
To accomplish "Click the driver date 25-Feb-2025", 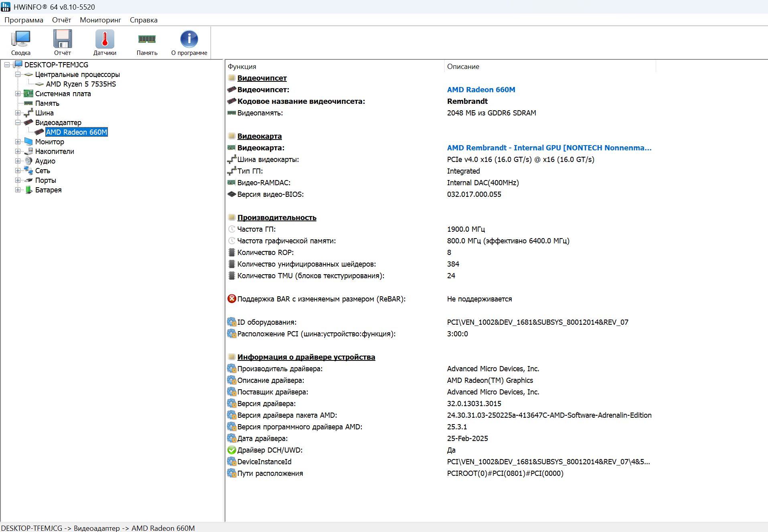I will coord(468,438).
